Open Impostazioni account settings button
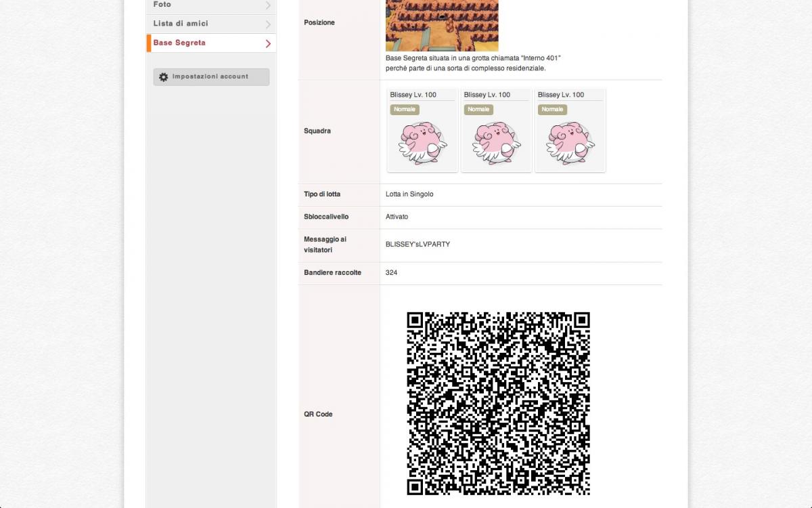Viewport: 812px width, 508px height. tap(210, 77)
